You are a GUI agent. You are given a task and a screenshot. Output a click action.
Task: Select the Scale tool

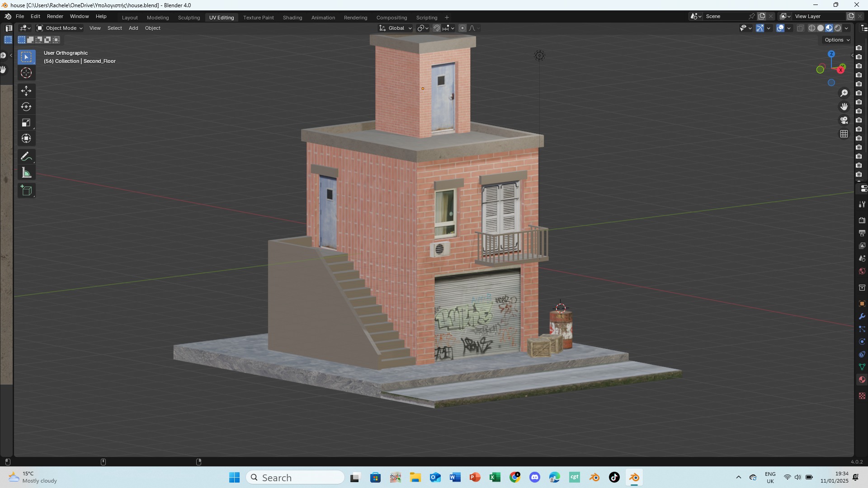pyautogui.click(x=26, y=122)
